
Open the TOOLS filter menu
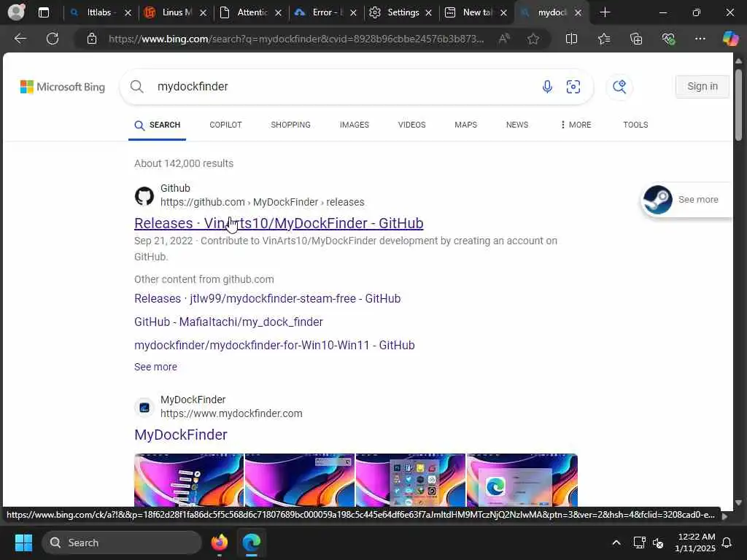[x=635, y=125]
